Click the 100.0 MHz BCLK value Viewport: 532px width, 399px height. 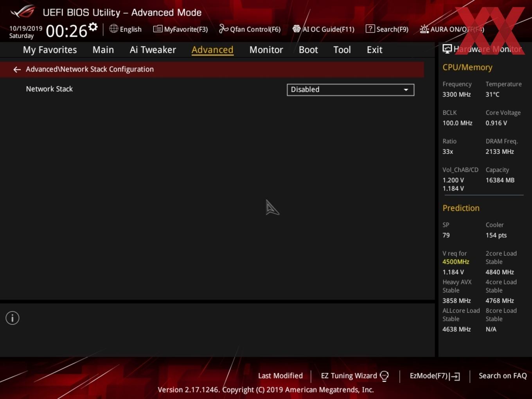(x=457, y=123)
